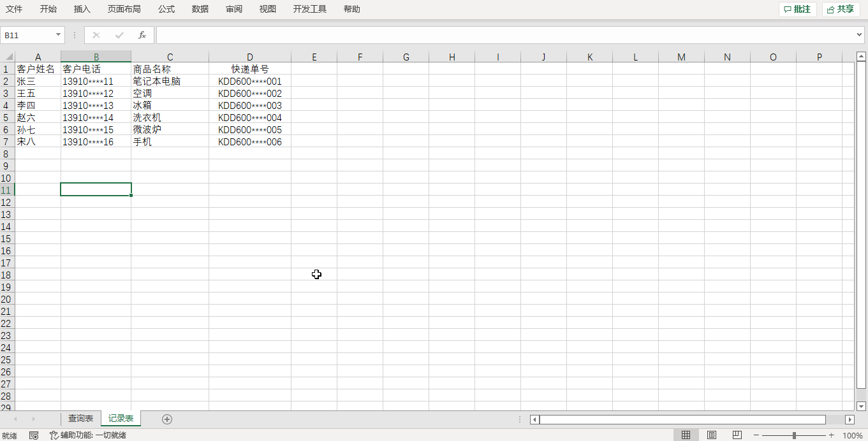Expand the Name Box dropdown arrow

(x=59, y=35)
